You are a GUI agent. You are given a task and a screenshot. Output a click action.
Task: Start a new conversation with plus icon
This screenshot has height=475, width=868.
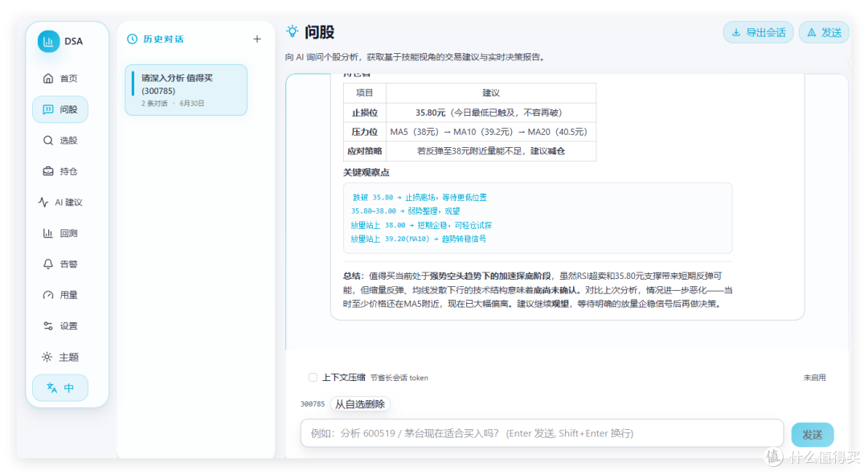pyautogui.click(x=257, y=39)
